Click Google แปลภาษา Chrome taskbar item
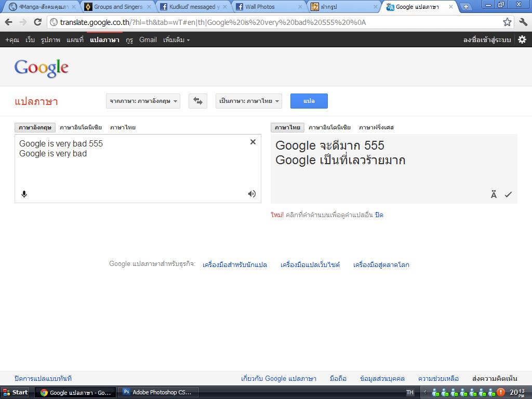This screenshot has width=532, height=399. click(75, 392)
